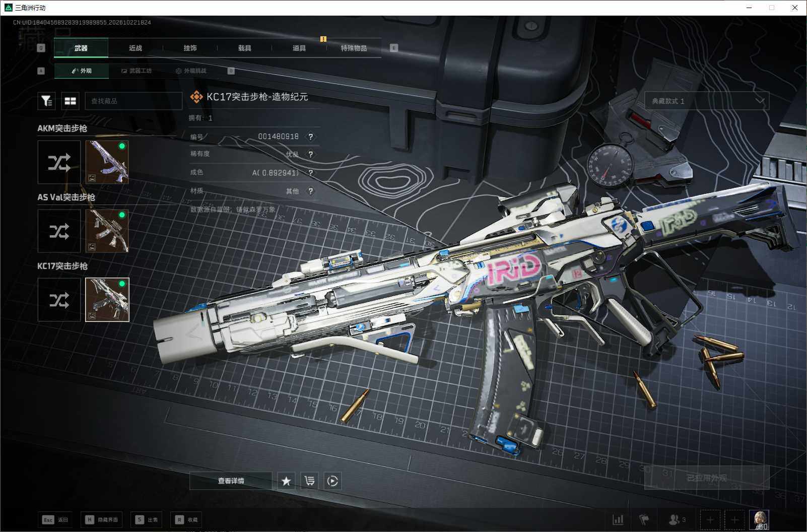Switch to the 武器 tab
807x532 pixels.
(81, 48)
